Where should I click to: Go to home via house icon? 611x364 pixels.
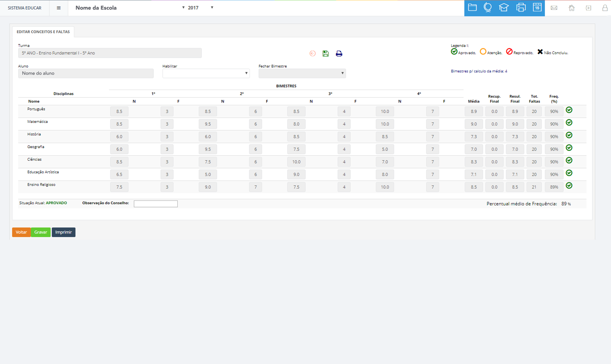coord(571,8)
